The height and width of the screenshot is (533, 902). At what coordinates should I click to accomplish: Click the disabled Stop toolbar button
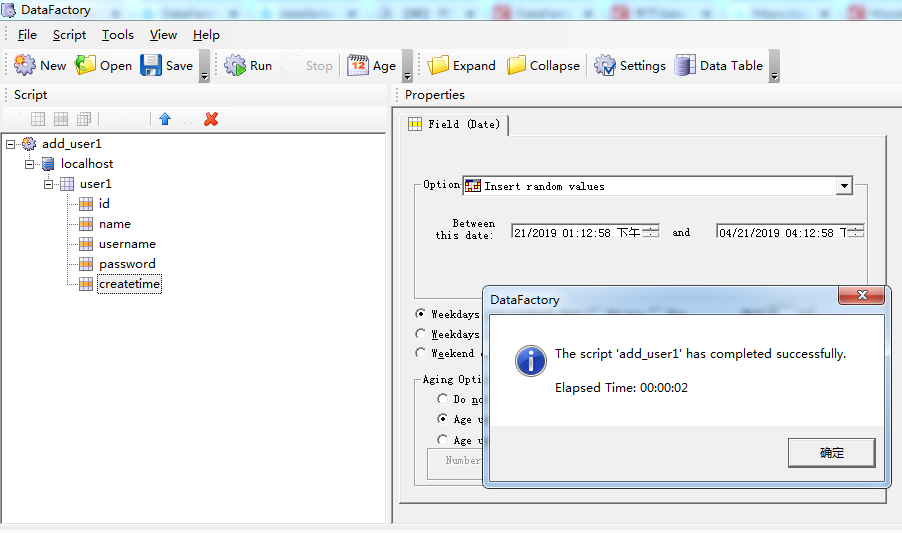tap(308, 66)
